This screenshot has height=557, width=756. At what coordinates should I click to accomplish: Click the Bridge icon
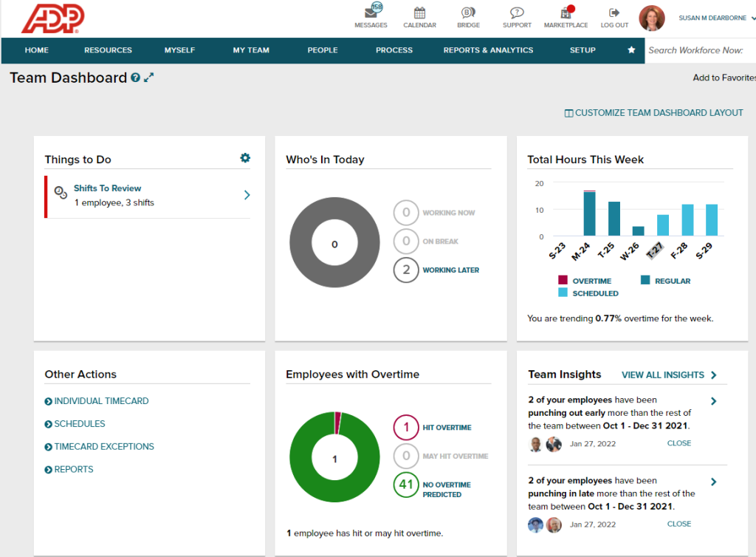[x=467, y=13]
